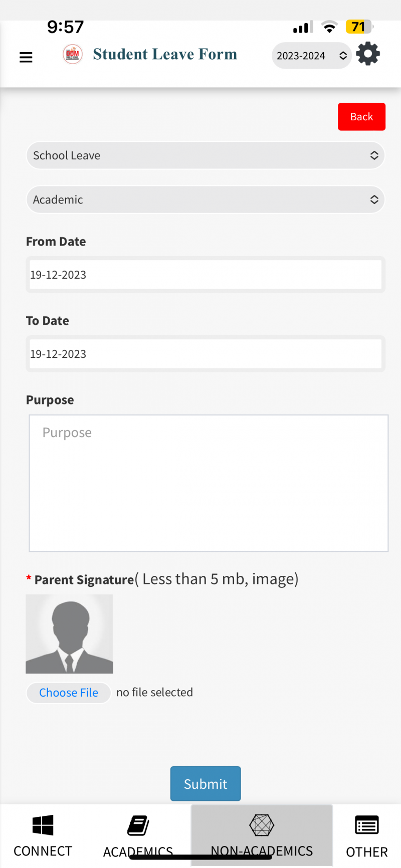Click the From Date field

point(205,275)
